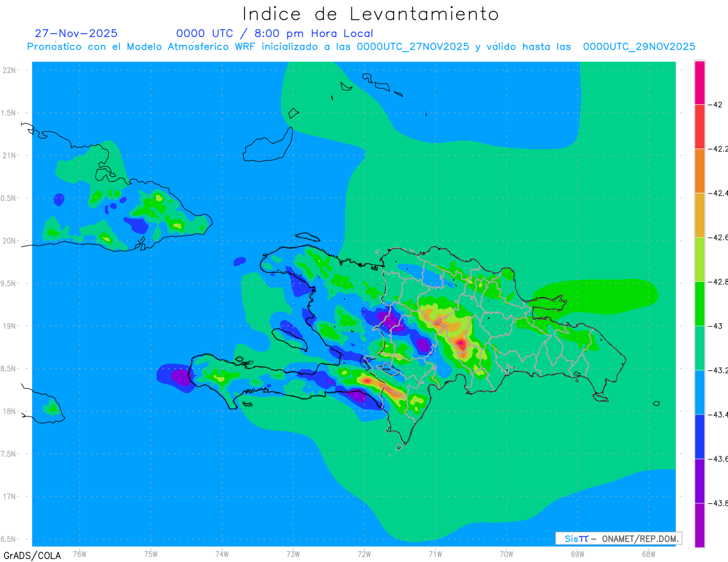Click the '76W' longitude label
The width and height of the screenshot is (728, 562).
tap(79, 554)
